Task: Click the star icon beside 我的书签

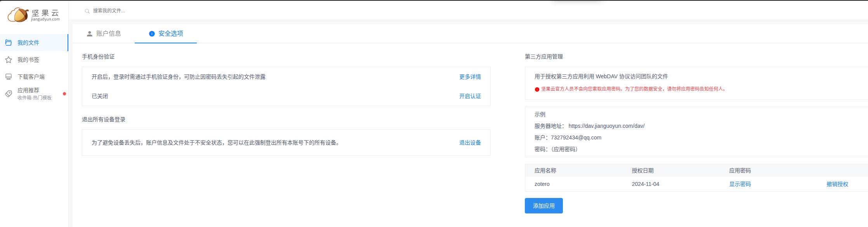Action: coord(9,60)
